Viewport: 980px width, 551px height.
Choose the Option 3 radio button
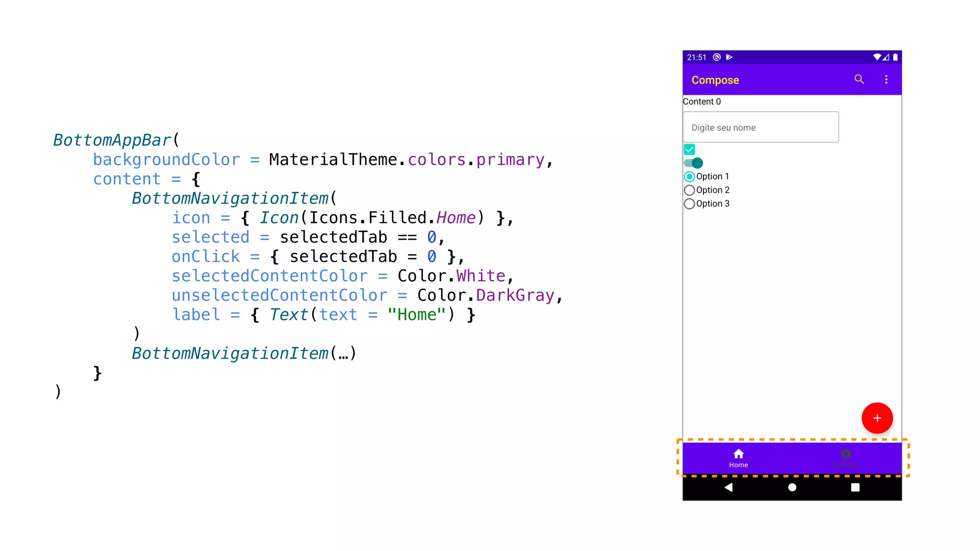click(689, 204)
